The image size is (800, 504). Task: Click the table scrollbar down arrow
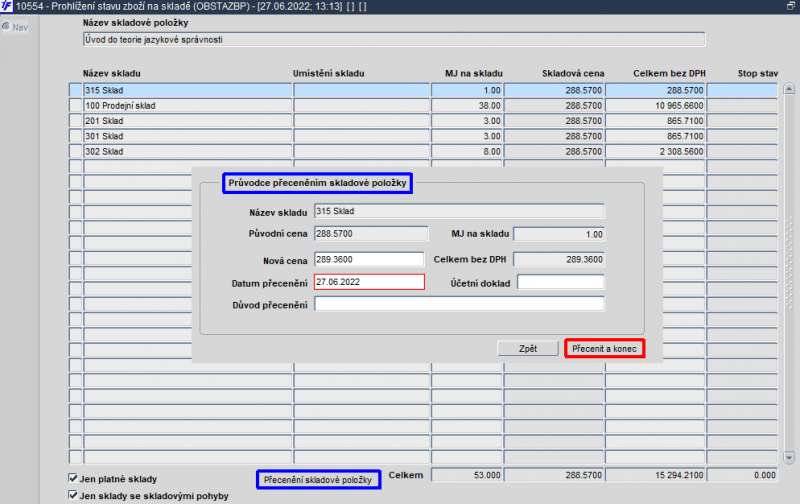[x=789, y=458]
